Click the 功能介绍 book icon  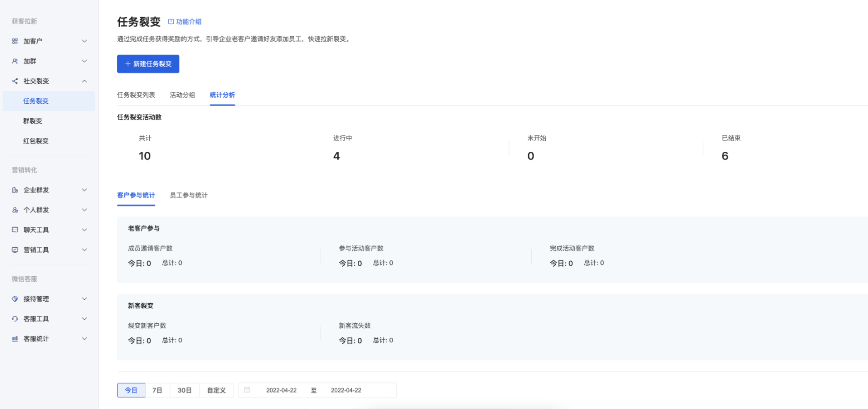(171, 22)
